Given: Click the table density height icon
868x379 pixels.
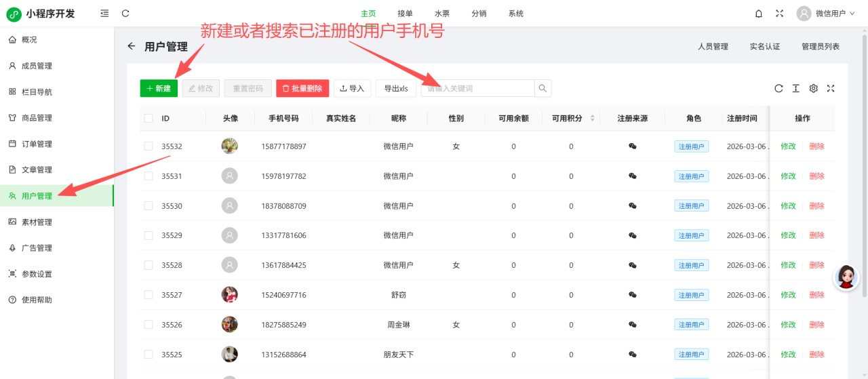Looking at the screenshot, I should pos(795,88).
